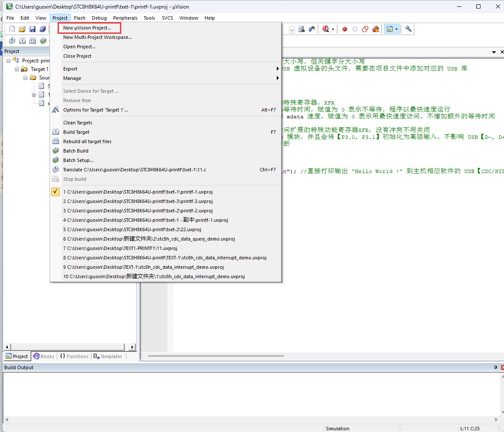Open the Window menu
The width and height of the screenshot is (504, 432).
189,18
